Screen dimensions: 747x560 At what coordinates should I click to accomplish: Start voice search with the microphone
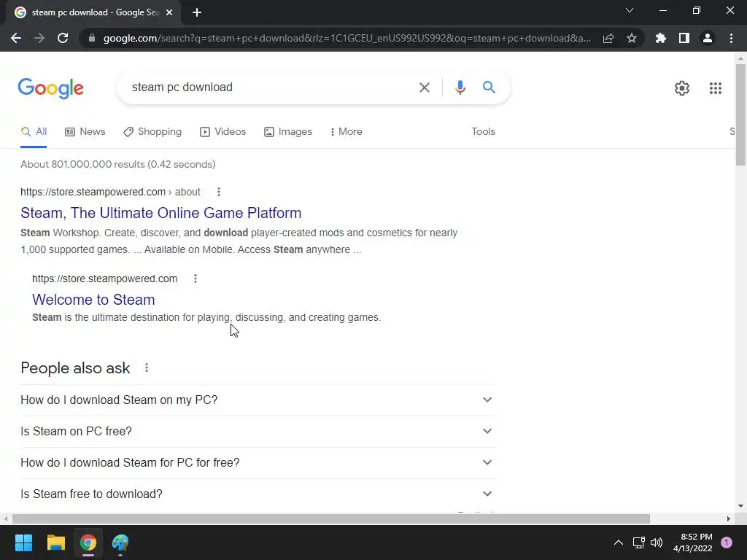click(x=460, y=87)
